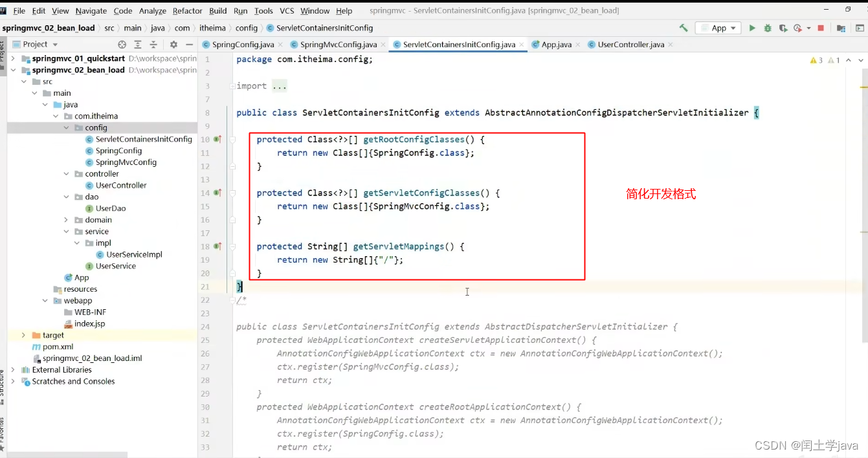
Task: Collapse the controller package folder
Action: pyautogui.click(x=66, y=174)
